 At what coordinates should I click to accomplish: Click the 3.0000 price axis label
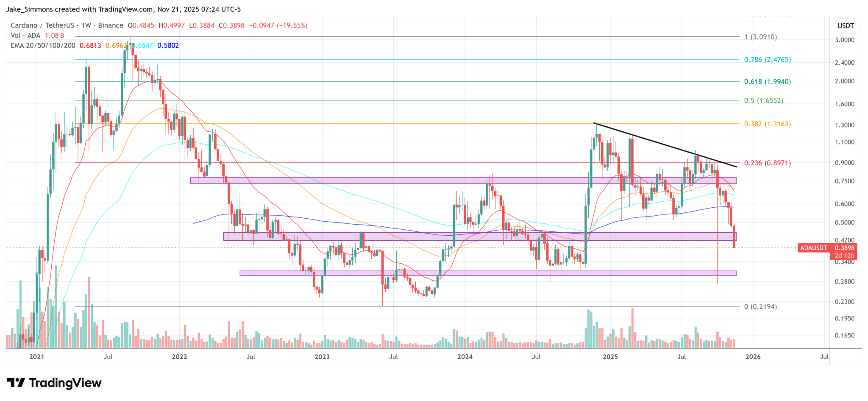(x=844, y=40)
